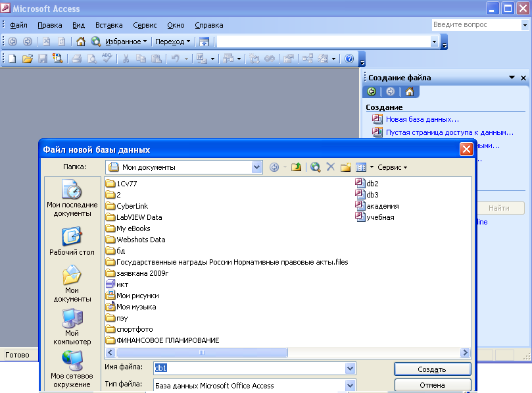The image size is (532, 393).
Task: Click the Search the Web globe icon
Action: click(95, 41)
